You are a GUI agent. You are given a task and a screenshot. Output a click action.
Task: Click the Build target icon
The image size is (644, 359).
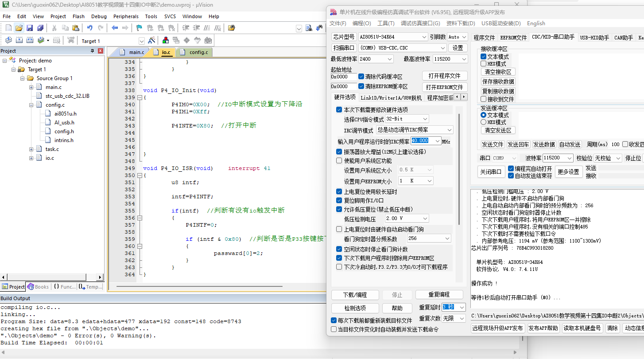click(19, 40)
